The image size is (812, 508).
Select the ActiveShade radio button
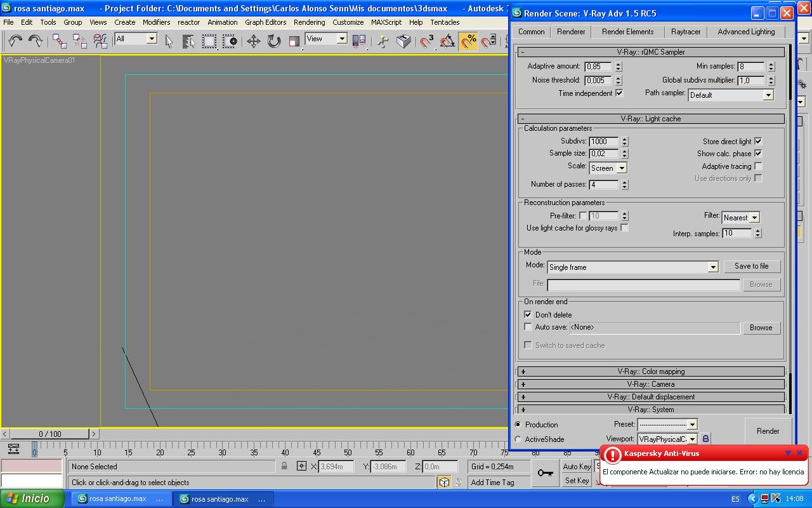518,439
